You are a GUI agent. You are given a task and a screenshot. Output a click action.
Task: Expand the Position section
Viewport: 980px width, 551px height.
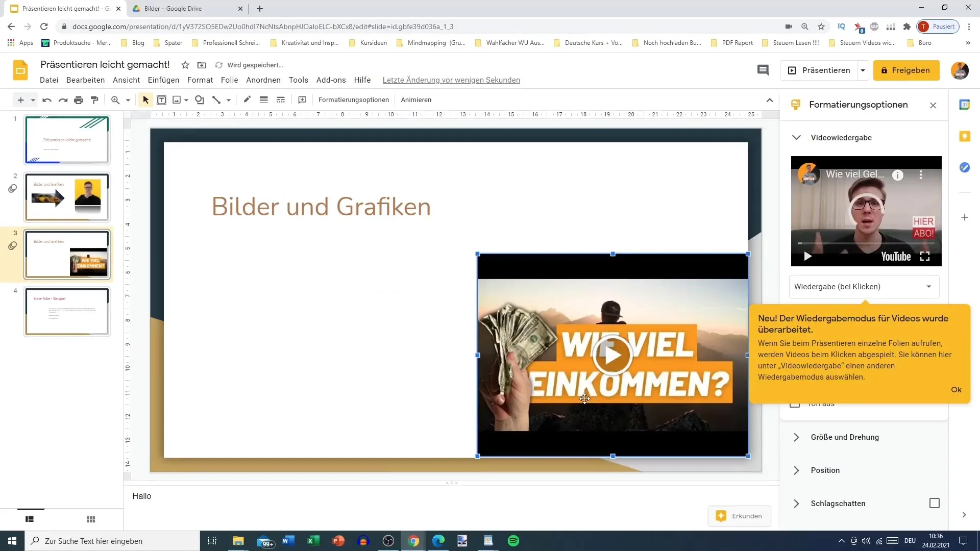(796, 470)
